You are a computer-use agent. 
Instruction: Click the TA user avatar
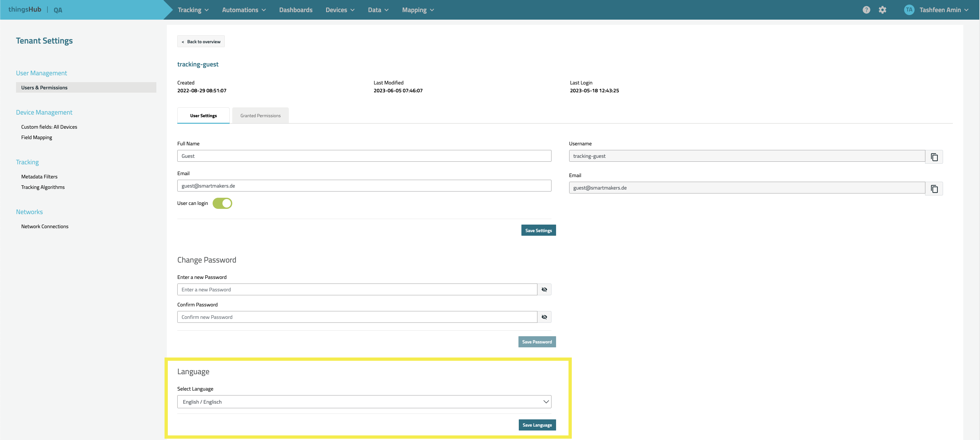coord(909,10)
